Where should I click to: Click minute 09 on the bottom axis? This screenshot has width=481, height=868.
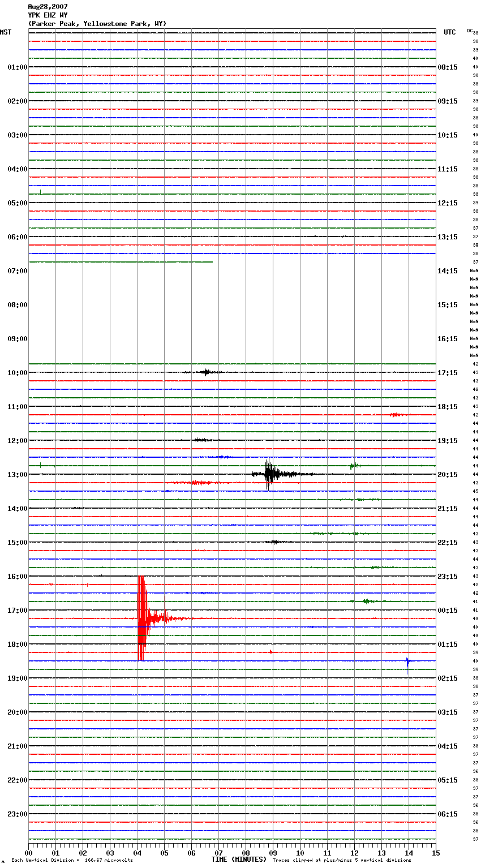[273, 853]
